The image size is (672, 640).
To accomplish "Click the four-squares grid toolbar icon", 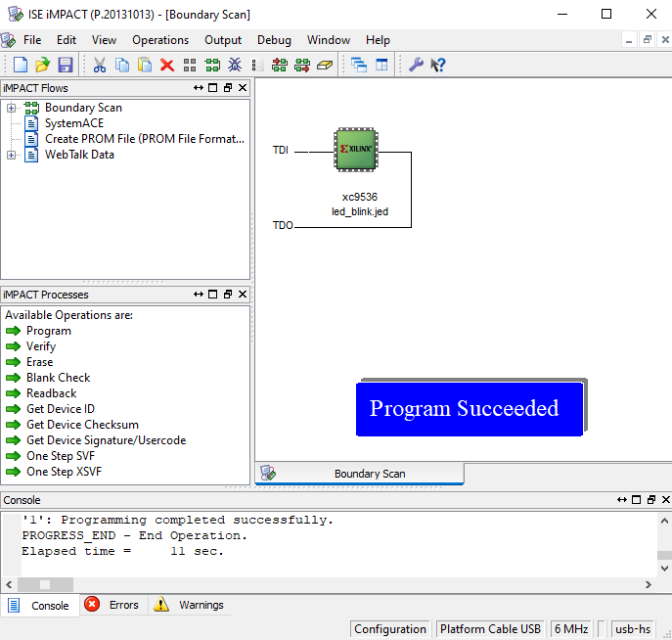I will tap(190, 66).
